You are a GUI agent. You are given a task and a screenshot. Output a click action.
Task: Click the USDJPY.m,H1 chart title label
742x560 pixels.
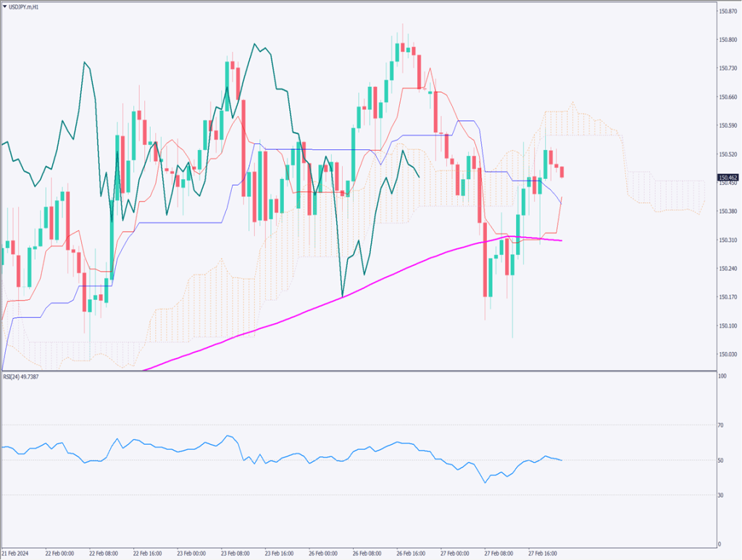point(25,6)
